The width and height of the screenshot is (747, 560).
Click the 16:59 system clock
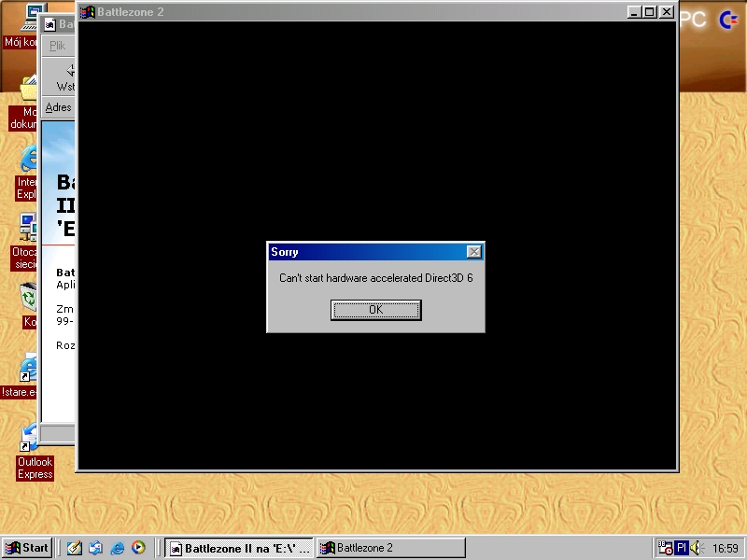(x=726, y=549)
